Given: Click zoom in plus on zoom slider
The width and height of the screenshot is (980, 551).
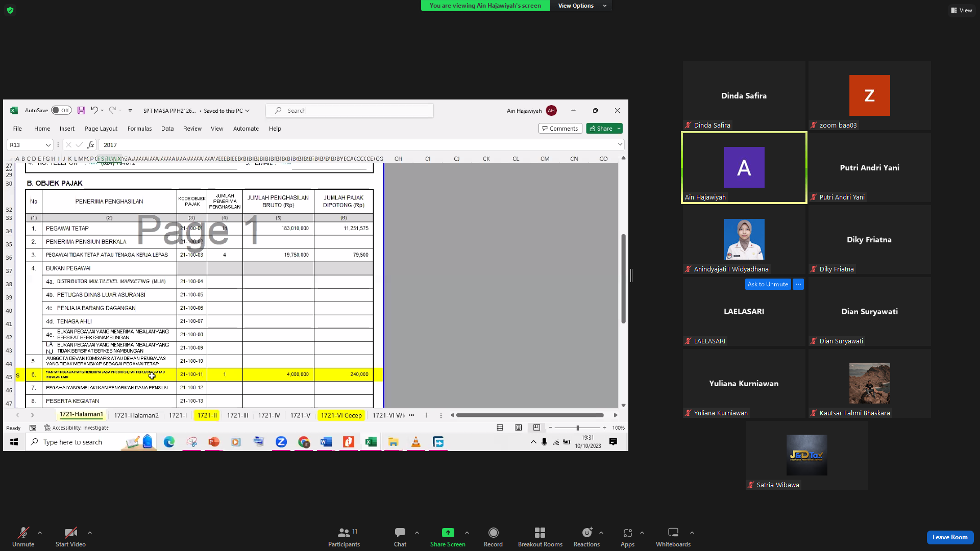Looking at the screenshot, I should pyautogui.click(x=604, y=428).
